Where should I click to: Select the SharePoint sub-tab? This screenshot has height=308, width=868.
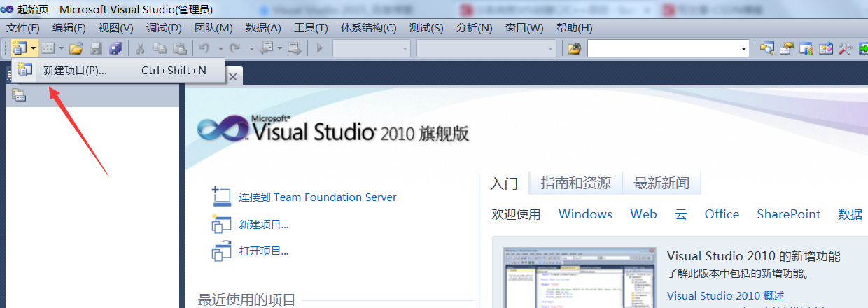(x=788, y=214)
